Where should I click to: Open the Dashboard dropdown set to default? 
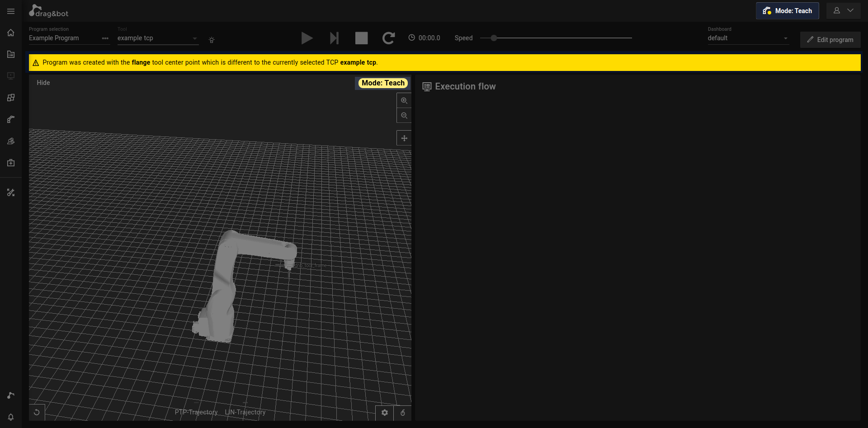click(x=748, y=38)
